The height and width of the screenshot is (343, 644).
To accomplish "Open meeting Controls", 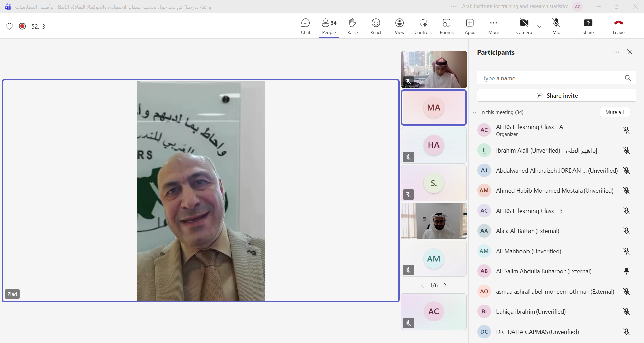I will pyautogui.click(x=423, y=26).
